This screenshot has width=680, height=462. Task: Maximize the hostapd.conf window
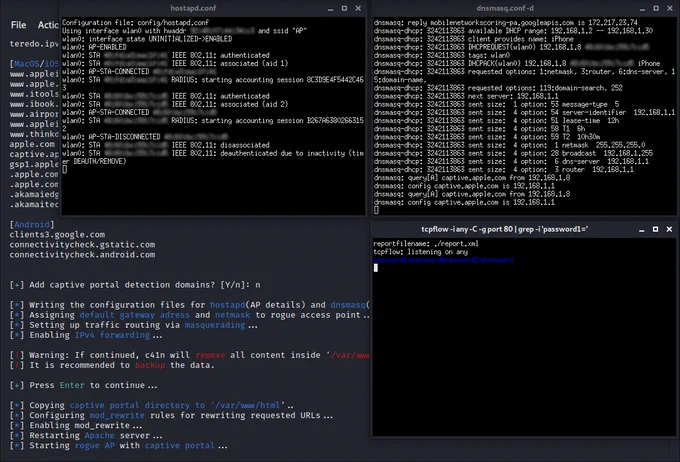344,8
